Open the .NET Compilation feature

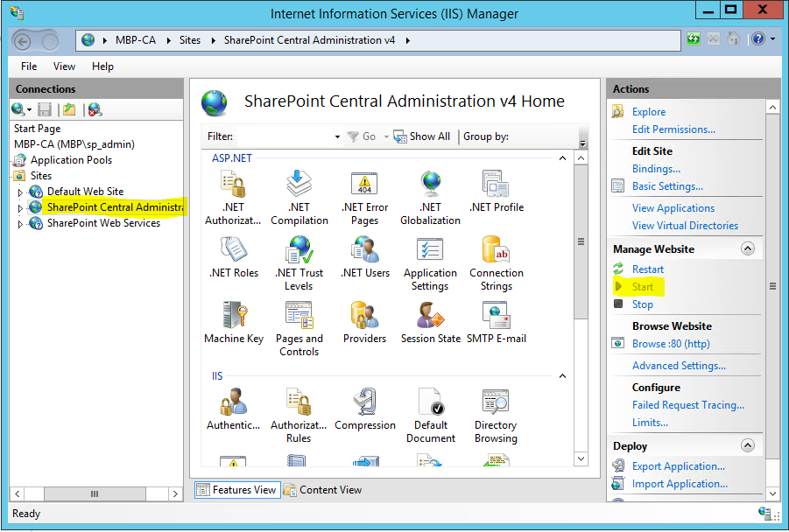(299, 198)
